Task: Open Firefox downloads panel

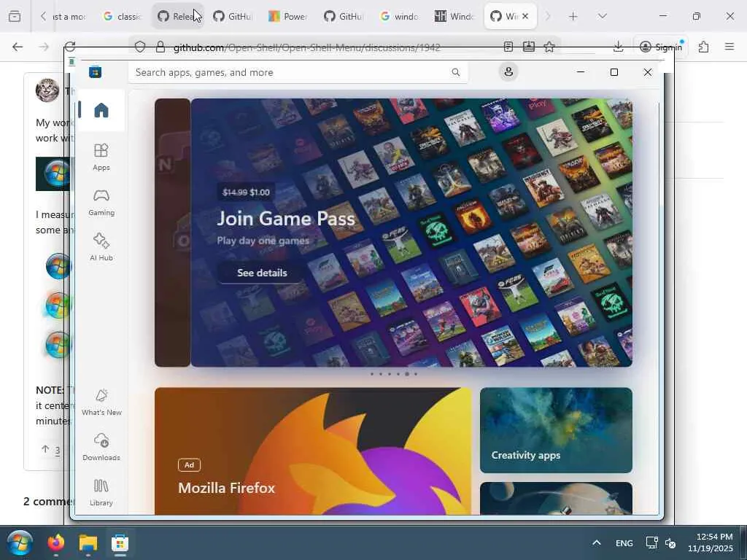Action: pos(618,47)
